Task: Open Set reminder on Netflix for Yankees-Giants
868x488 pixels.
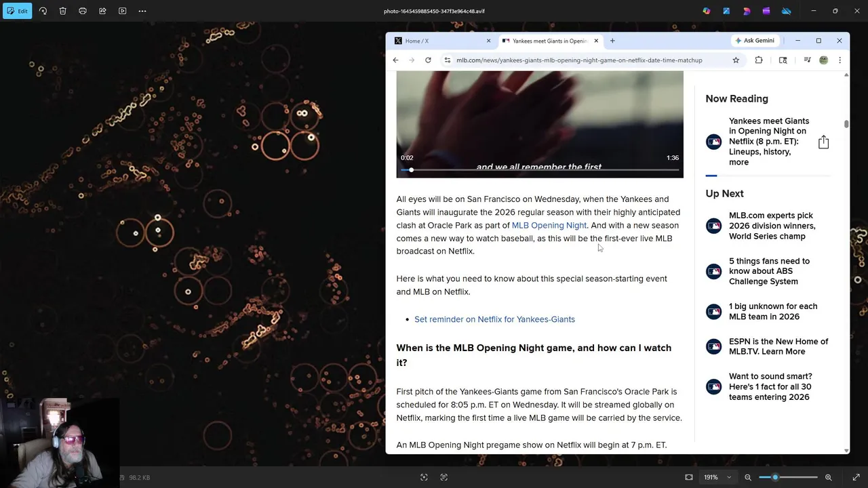Action: (x=494, y=319)
